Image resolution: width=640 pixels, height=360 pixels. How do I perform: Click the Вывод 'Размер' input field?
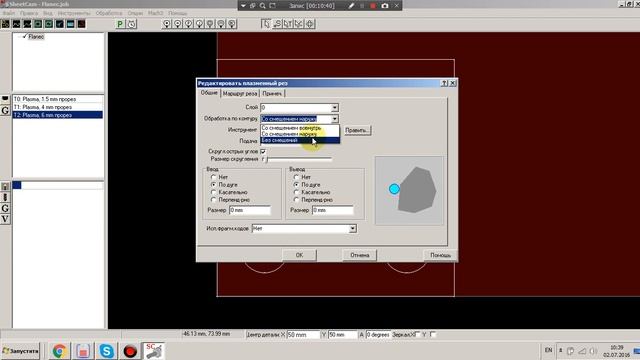(x=333, y=210)
